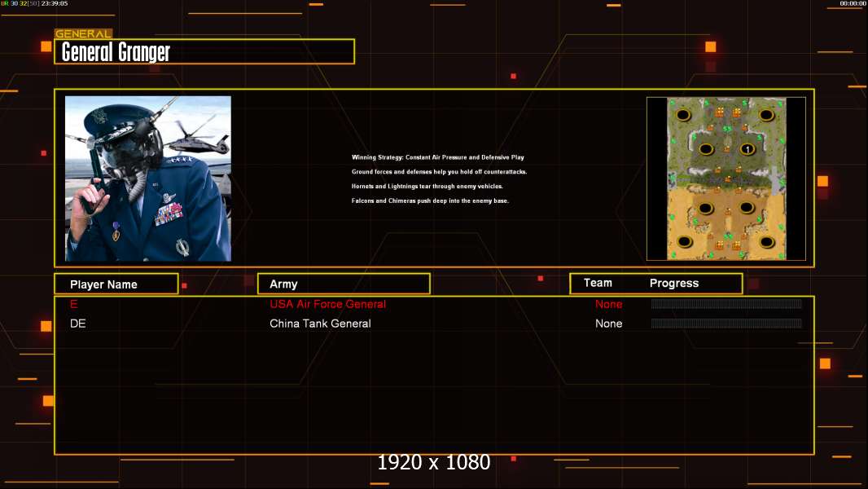Click the red None team value
This screenshot has height=489, width=868.
pos(608,304)
